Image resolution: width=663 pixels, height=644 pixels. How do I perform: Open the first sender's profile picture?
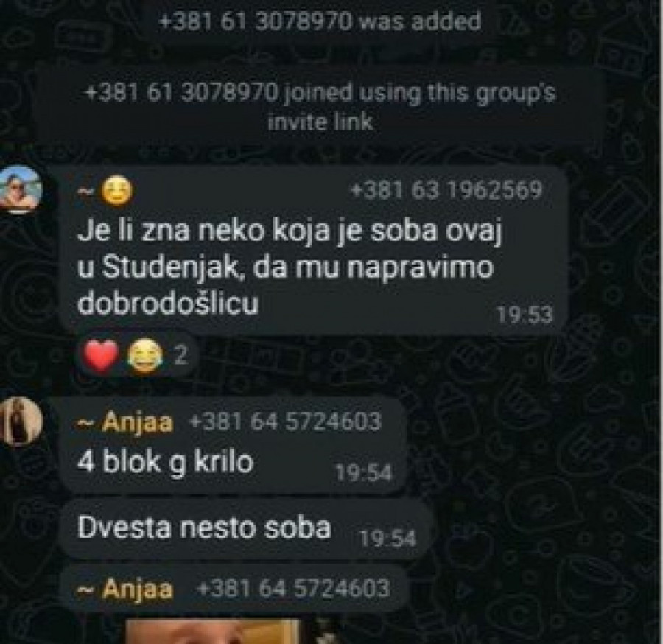(x=19, y=190)
